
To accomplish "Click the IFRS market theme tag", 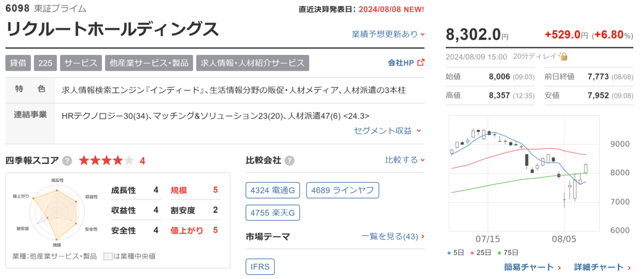I will (260, 266).
